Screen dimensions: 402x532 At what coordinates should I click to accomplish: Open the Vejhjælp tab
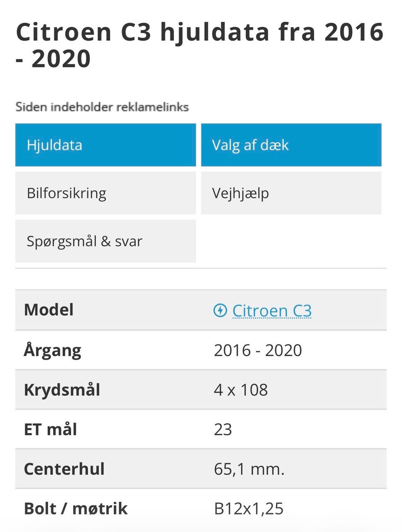(x=291, y=193)
